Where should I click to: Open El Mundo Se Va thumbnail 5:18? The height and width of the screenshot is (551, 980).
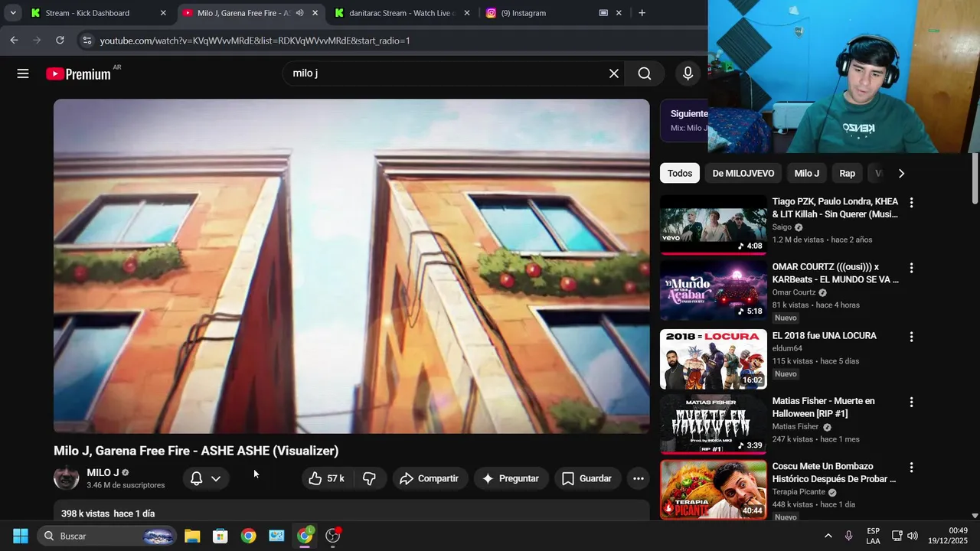(713, 290)
